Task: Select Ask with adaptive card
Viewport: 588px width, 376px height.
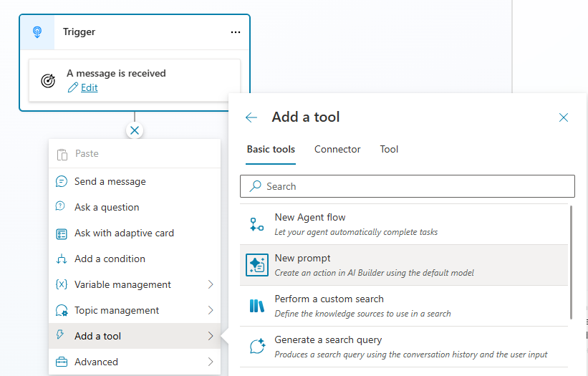Action: point(124,233)
